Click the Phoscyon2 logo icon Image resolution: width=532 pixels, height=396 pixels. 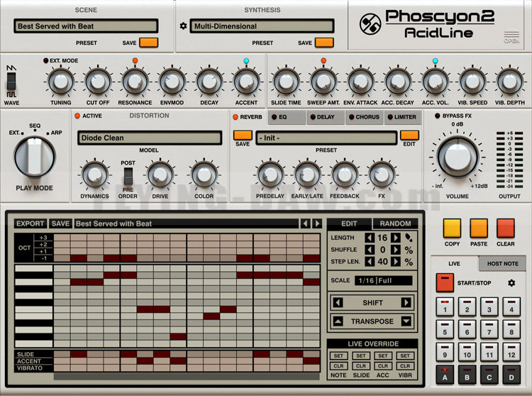[370, 24]
